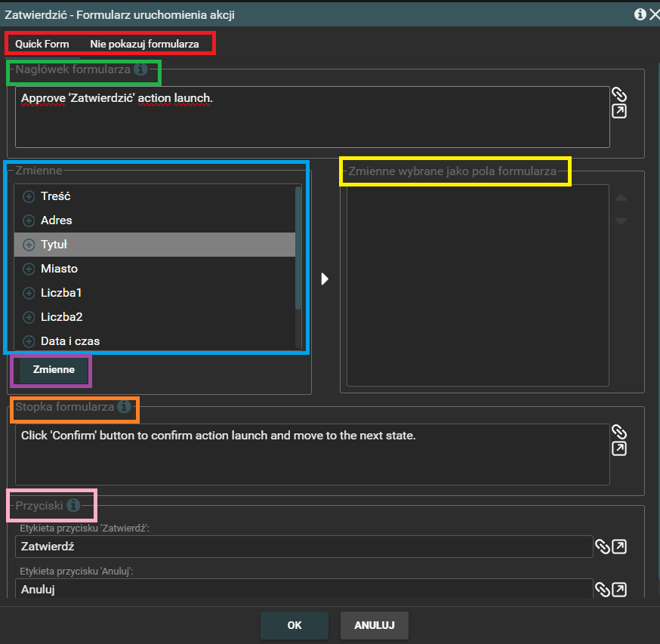This screenshot has height=644, width=660.
Task: Click the Zatwierdź button label input field
Action: tap(304, 547)
